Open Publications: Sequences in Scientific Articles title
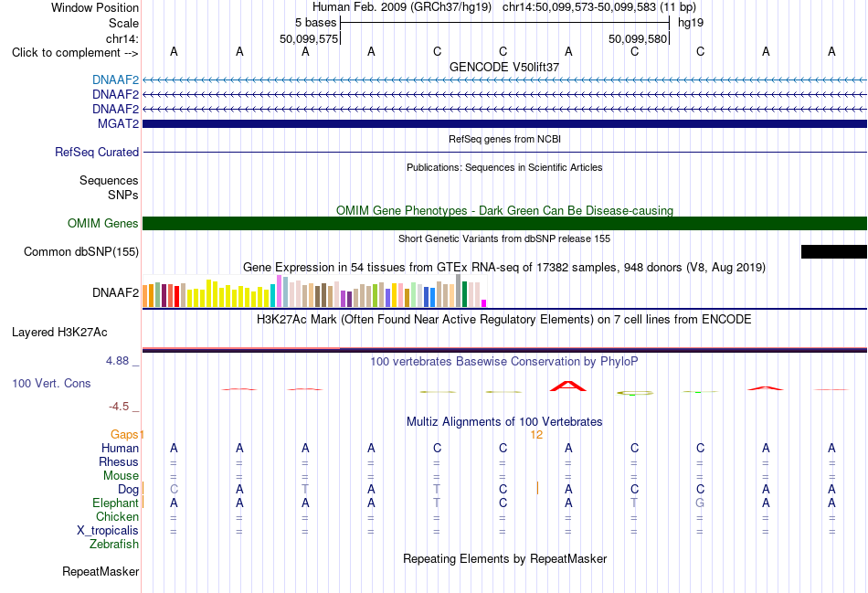The width and height of the screenshot is (868, 593). [504, 167]
